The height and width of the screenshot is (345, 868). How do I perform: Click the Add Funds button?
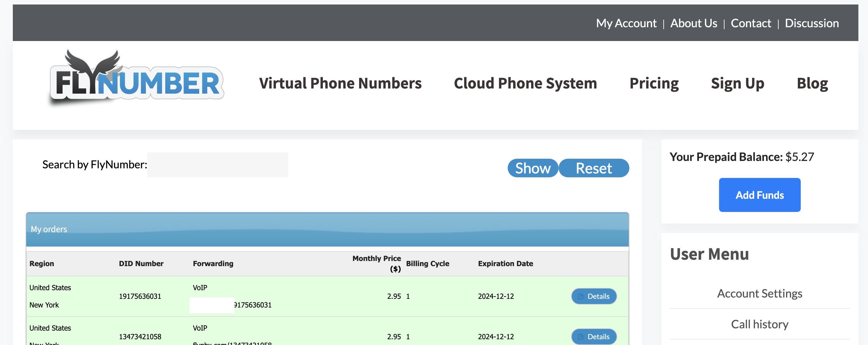(759, 195)
